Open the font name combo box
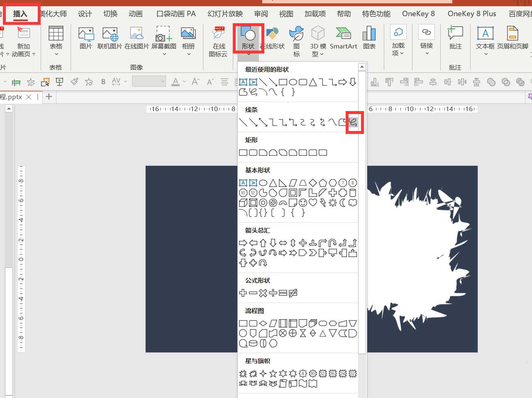Screen dimensions: 532x398 [x=149, y=81]
